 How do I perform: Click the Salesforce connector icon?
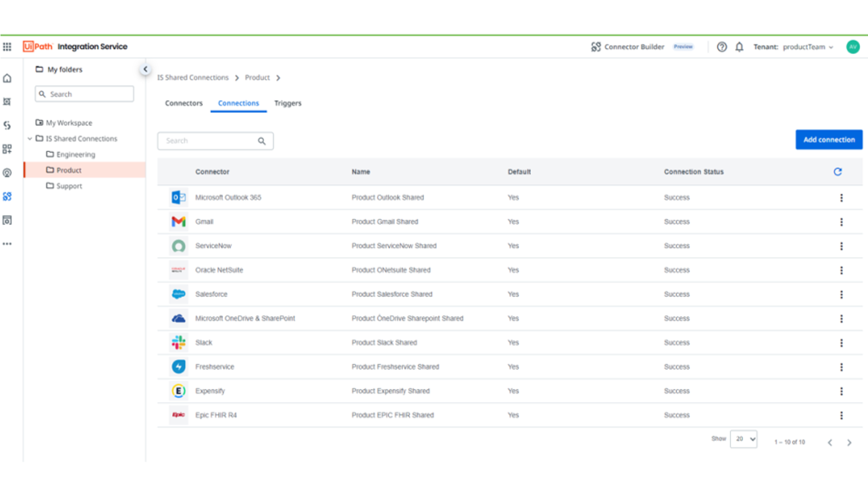coord(179,294)
